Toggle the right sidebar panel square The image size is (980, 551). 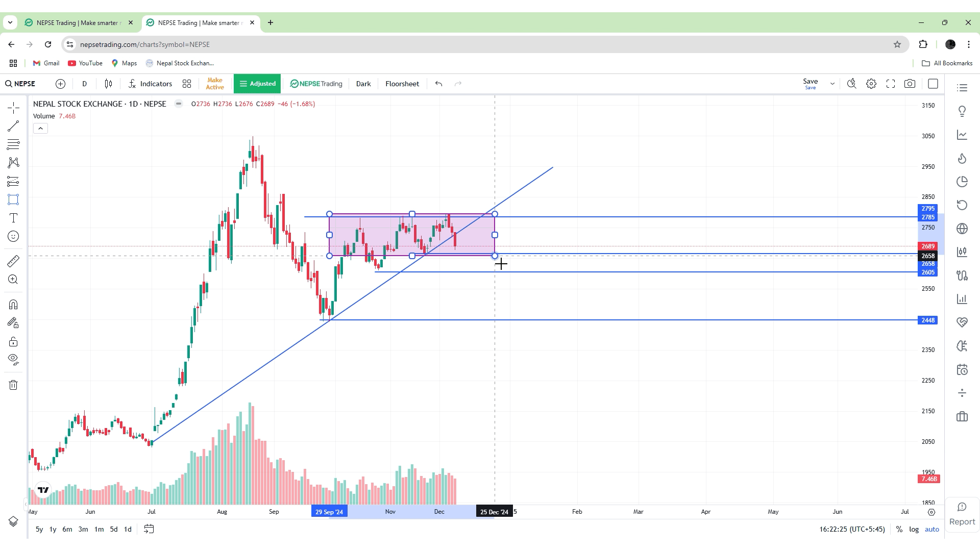point(933,84)
